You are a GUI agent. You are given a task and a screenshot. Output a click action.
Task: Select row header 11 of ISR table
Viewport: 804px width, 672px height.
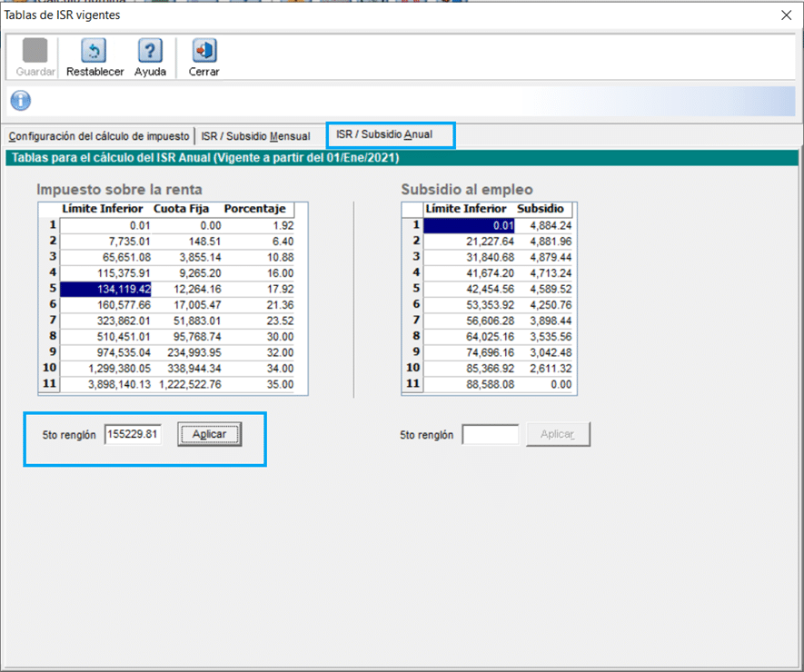tap(49, 384)
